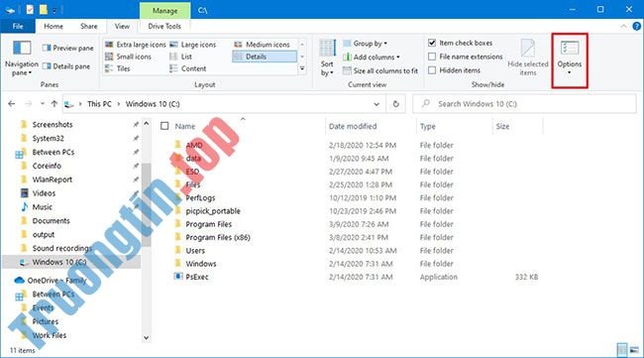Click in Search Windows 10 (C:) field
This screenshot has width=644, height=358.
524,104
